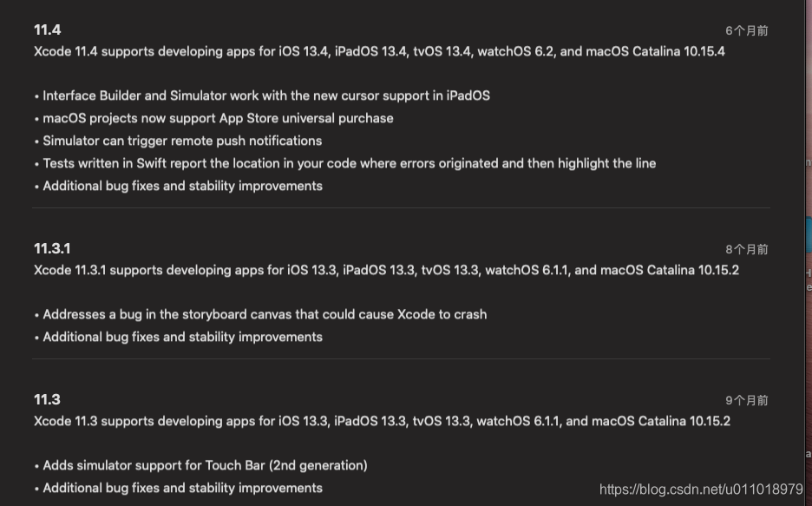Click the 11.3 version heading
This screenshot has width=812, height=506.
47,400
